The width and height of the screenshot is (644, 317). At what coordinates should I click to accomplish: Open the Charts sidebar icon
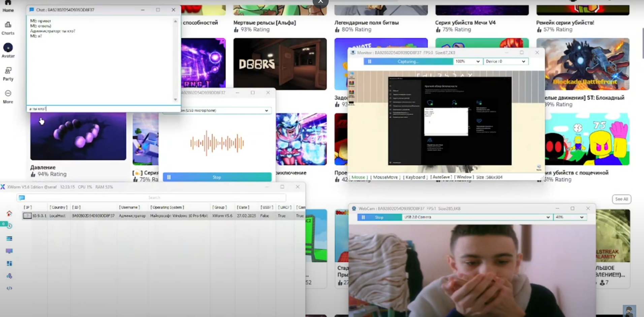pos(8,25)
